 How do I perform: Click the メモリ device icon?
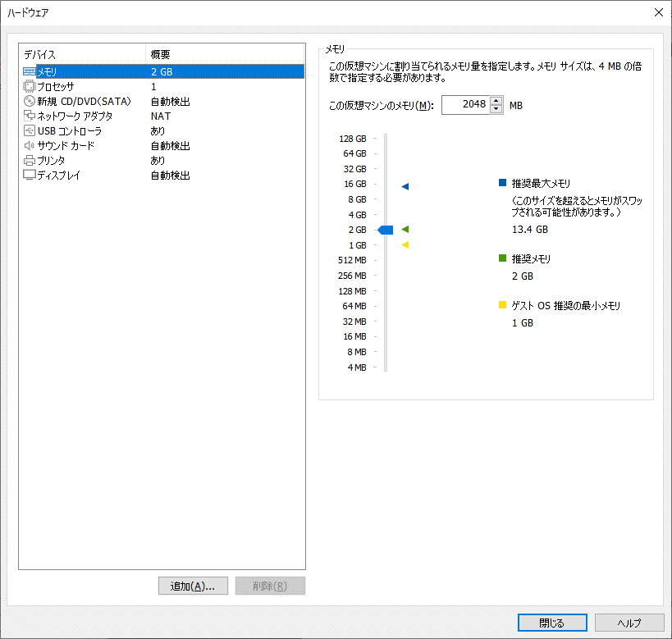click(x=30, y=71)
